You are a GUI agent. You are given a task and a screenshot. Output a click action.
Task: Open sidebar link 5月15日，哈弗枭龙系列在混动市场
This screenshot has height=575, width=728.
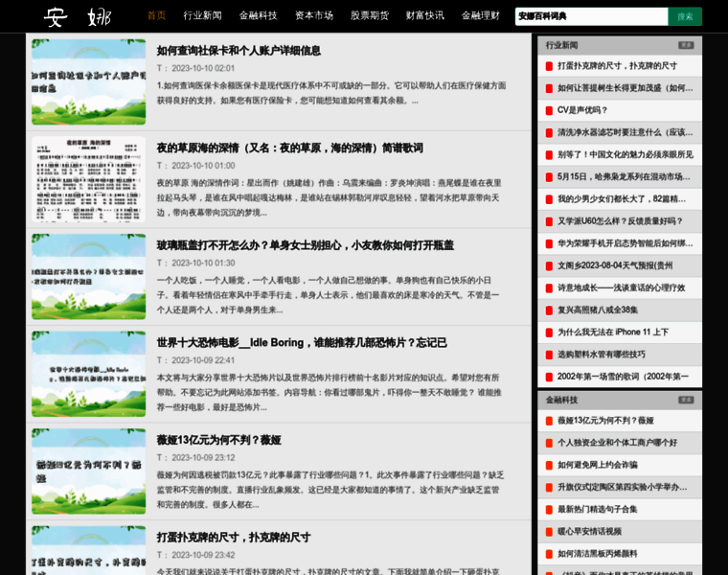click(624, 177)
